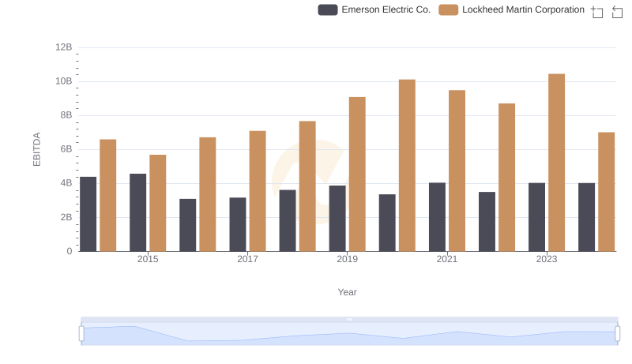Click the Lockheed Martin Corporation legend label

coord(523,9)
